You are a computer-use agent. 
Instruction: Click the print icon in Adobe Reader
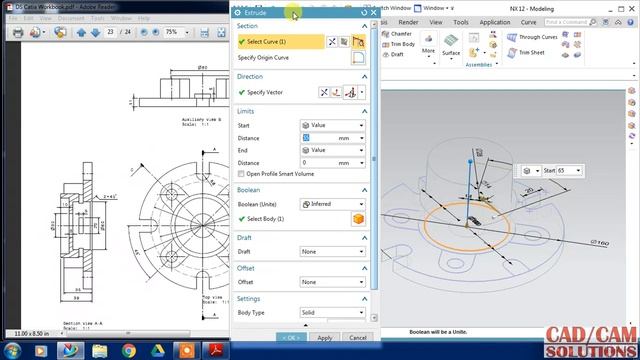[x=18, y=32]
